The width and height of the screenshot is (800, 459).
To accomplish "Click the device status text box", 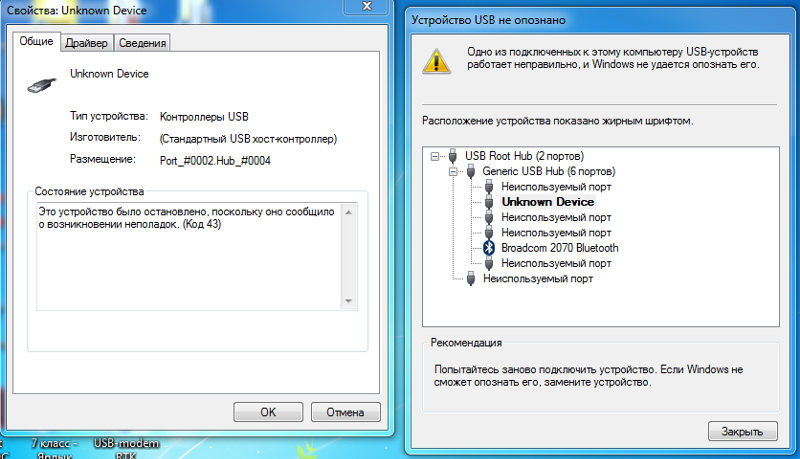I will coord(197,257).
